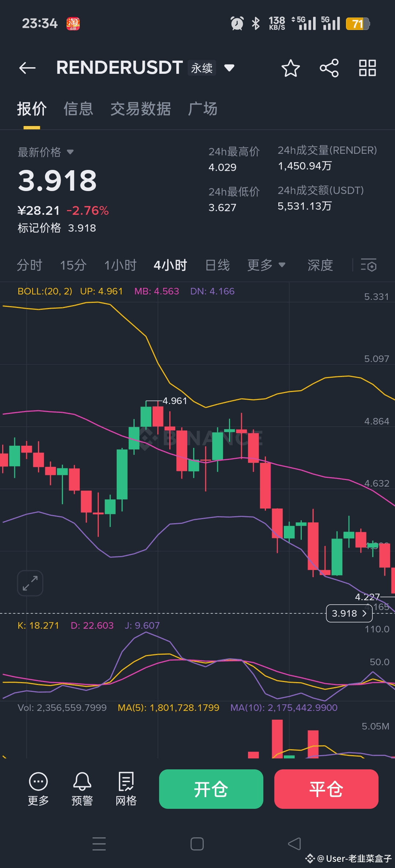This screenshot has height=868, width=395.
Task: Select the 日线 timeframe
Action: [218, 265]
